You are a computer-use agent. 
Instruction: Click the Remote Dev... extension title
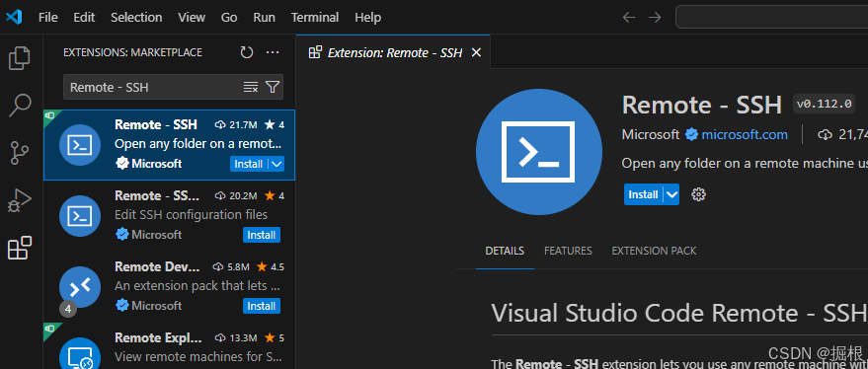tap(157, 266)
